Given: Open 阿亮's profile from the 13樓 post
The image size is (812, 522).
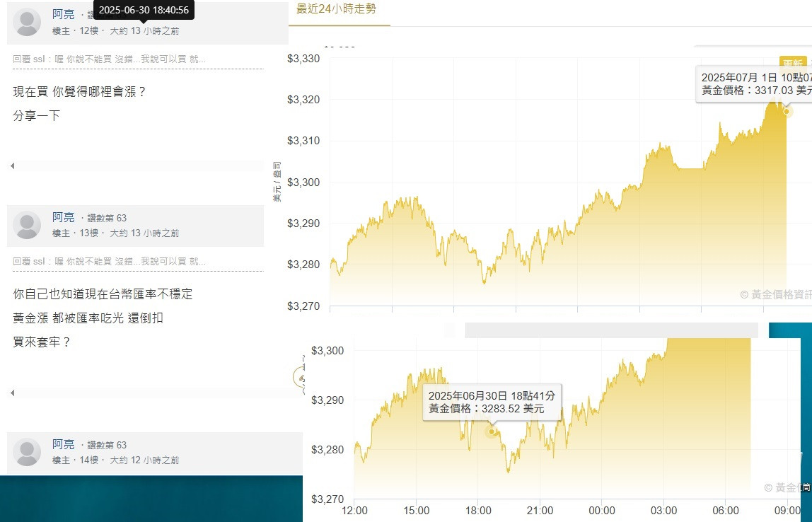Looking at the screenshot, I should 63,217.
